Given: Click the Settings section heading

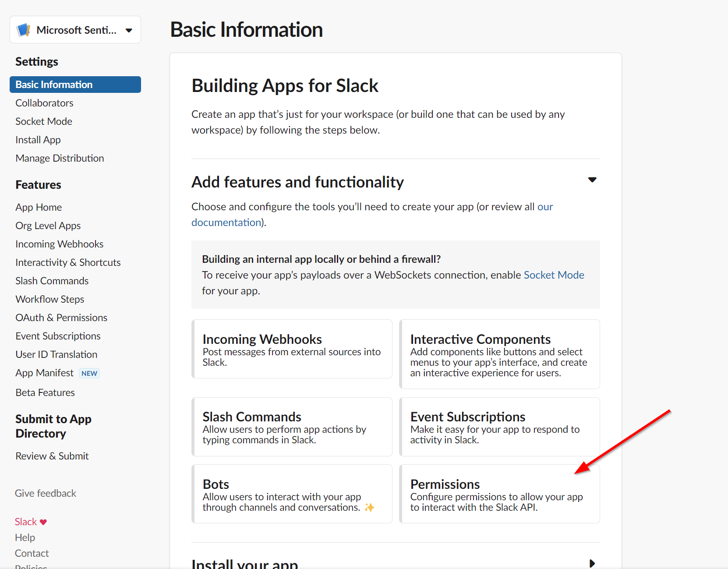Looking at the screenshot, I should (37, 62).
